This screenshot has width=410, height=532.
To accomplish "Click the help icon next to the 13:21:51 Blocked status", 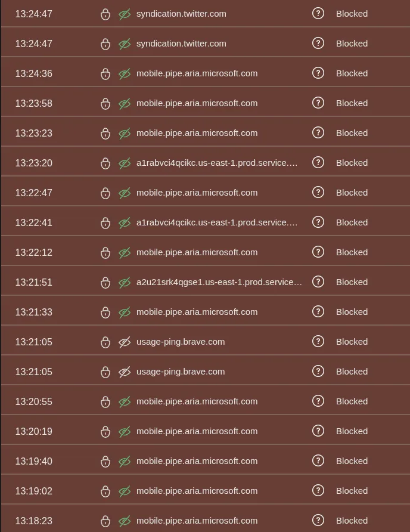I will pyautogui.click(x=318, y=282).
